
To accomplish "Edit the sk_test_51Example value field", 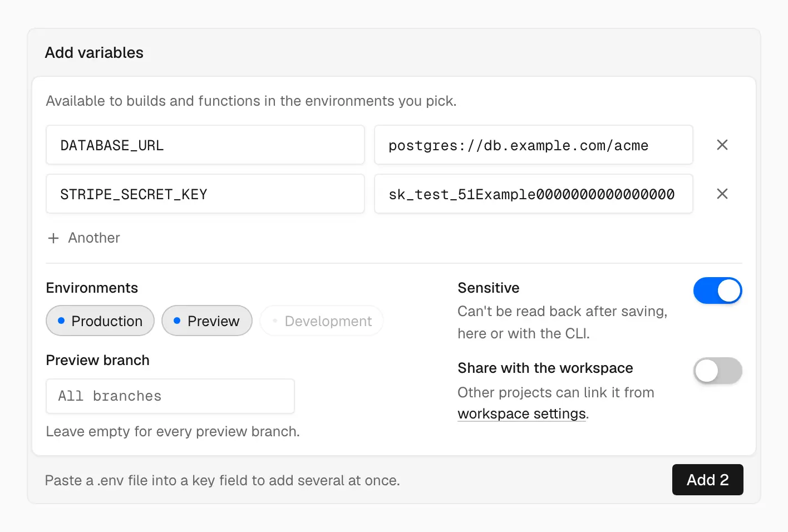I will click(x=534, y=194).
